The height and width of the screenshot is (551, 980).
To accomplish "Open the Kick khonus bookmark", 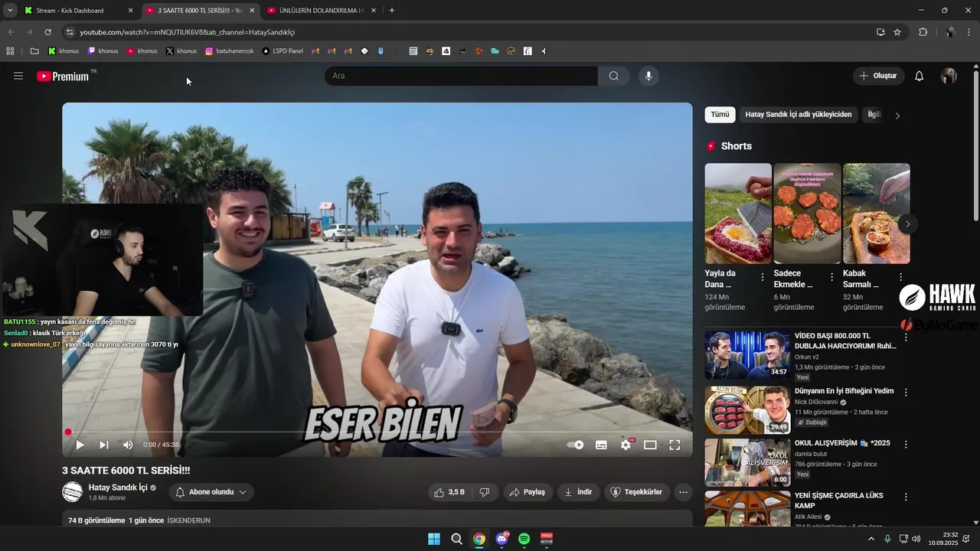I will [64, 51].
